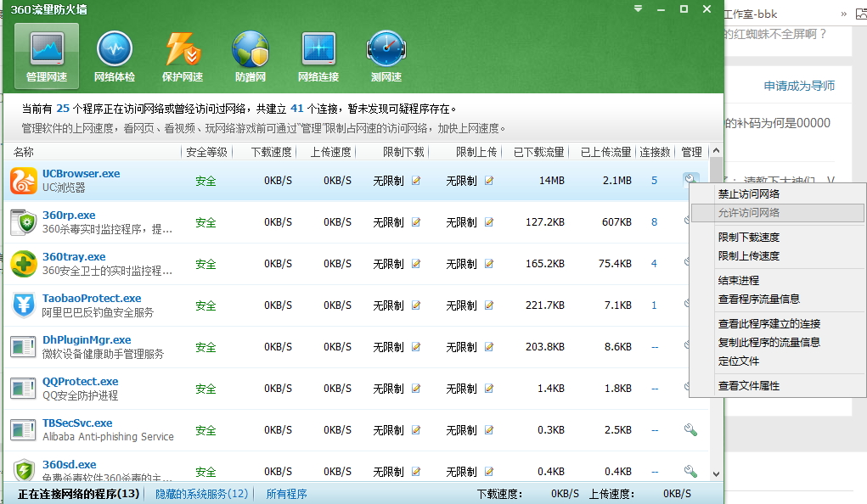This screenshot has height=504, width=867.
Task: Click scrollbar up arrow of process list
Action: [716, 150]
